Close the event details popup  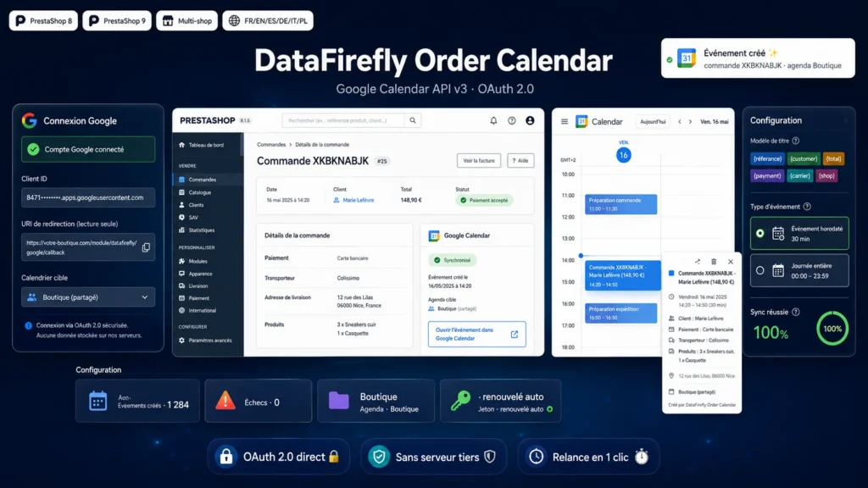[730, 262]
